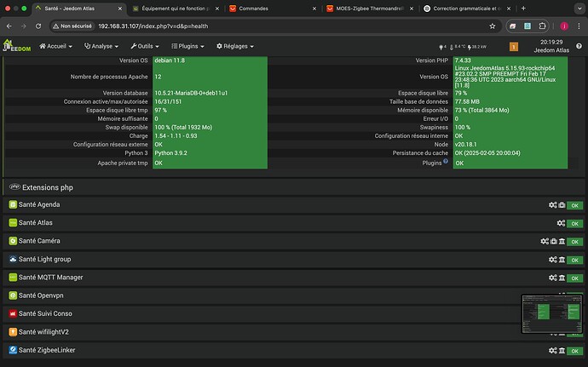588x367 pixels.
Task: Click the help question mark icon
Action: (x=579, y=46)
